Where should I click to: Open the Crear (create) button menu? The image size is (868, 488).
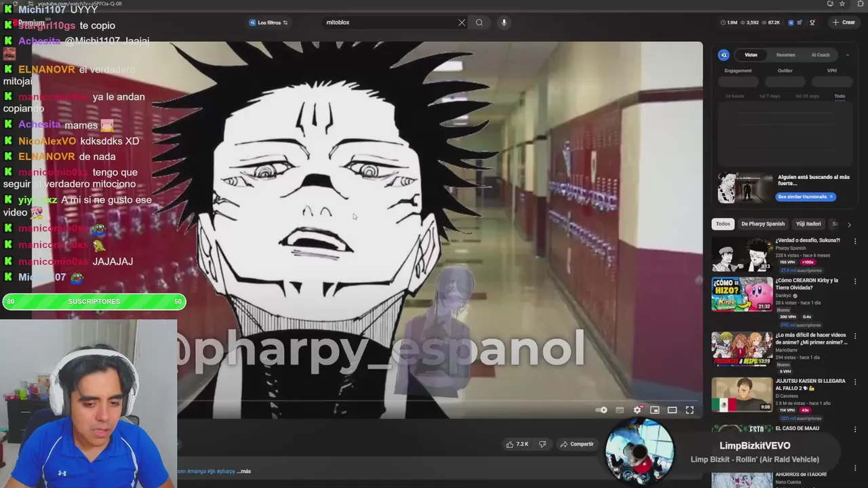[844, 22]
